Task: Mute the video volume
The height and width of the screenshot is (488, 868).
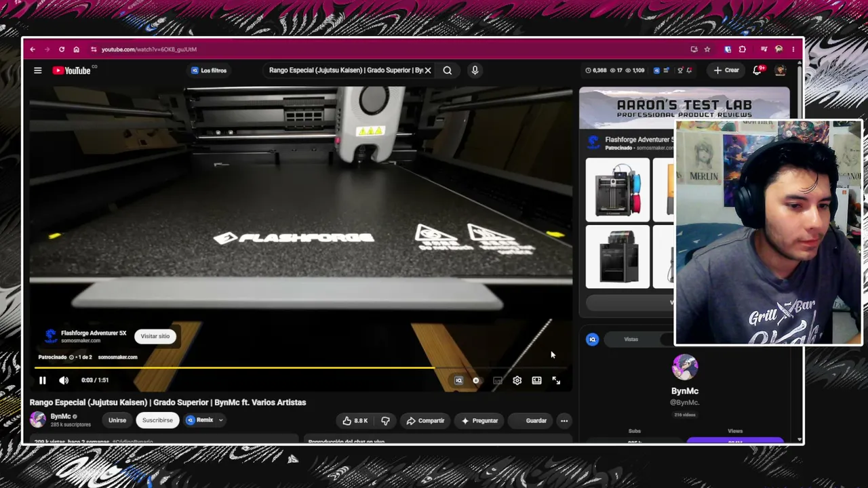Action: 64,381
